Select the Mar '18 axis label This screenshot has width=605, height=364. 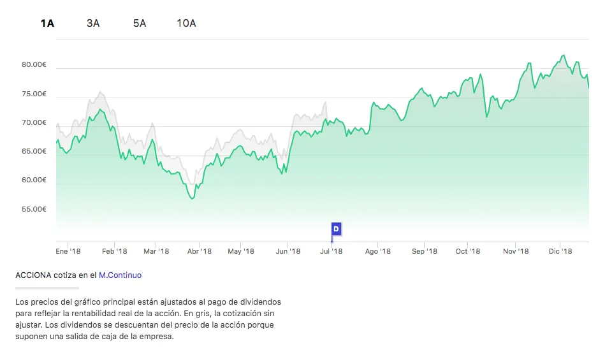[156, 251]
